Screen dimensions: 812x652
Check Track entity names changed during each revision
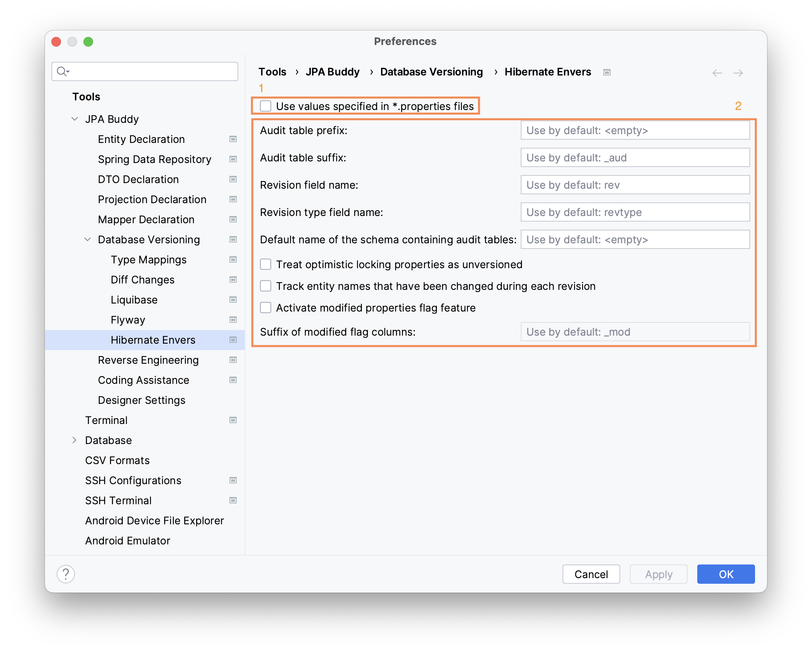tap(266, 286)
